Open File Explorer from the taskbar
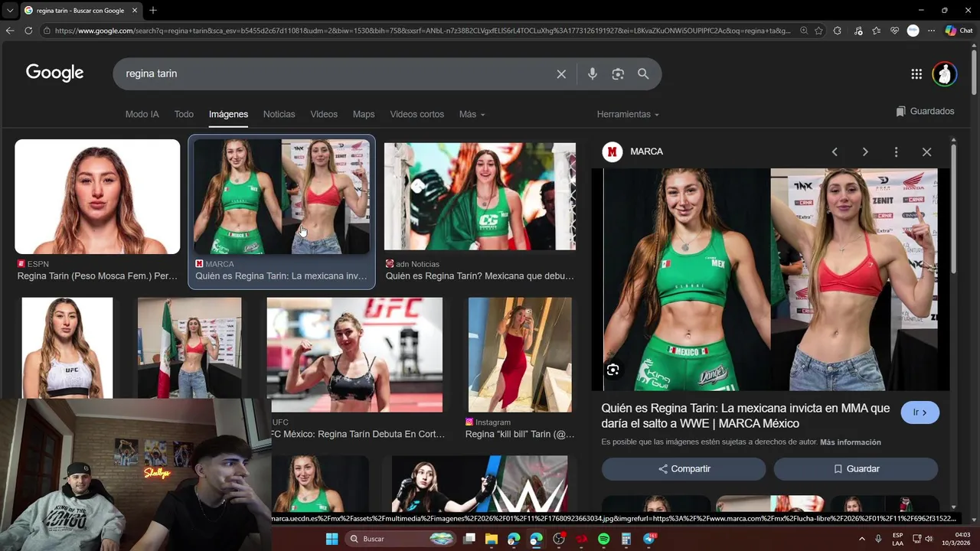The height and width of the screenshot is (551, 980). click(491, 539)
